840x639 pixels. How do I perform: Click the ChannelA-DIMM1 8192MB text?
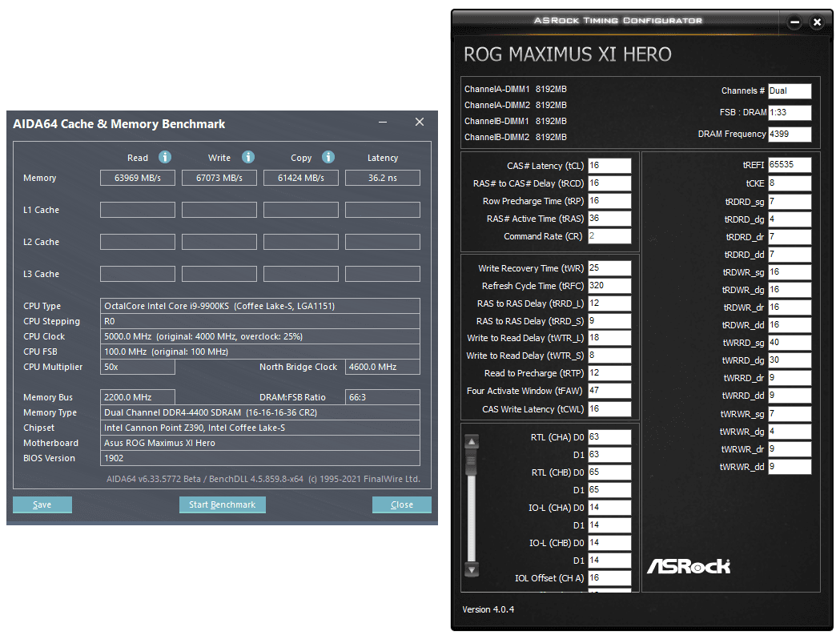pos(516,89)
